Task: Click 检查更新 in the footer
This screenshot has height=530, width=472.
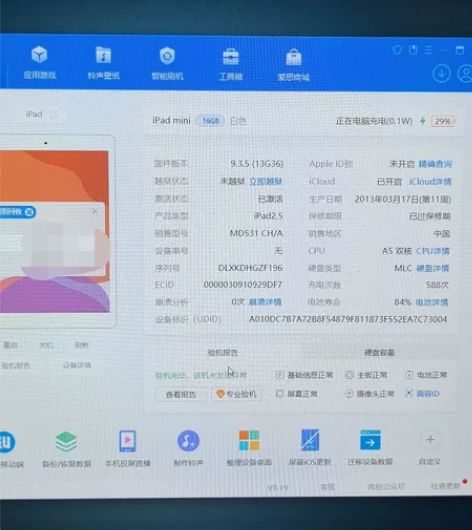Action: click(445, 486)
